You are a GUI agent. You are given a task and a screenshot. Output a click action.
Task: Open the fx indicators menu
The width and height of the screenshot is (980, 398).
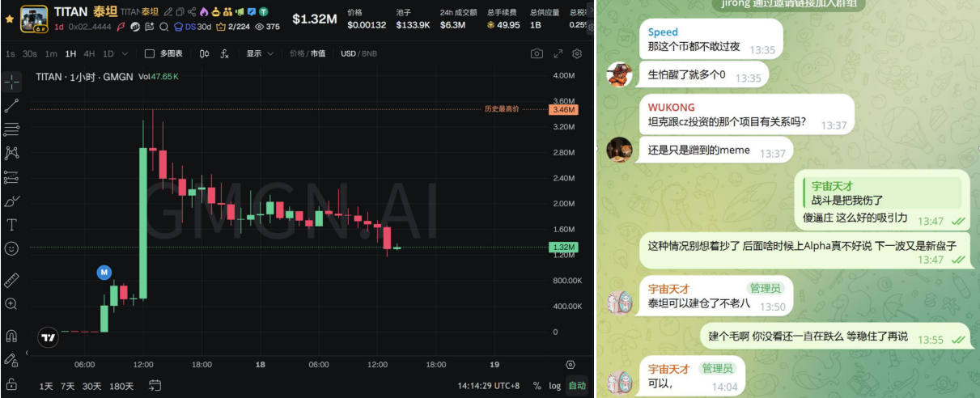[x=224, y=53]
